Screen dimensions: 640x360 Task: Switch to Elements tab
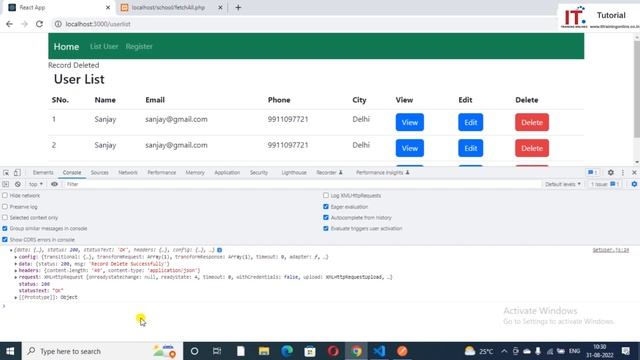click(43, 173)
